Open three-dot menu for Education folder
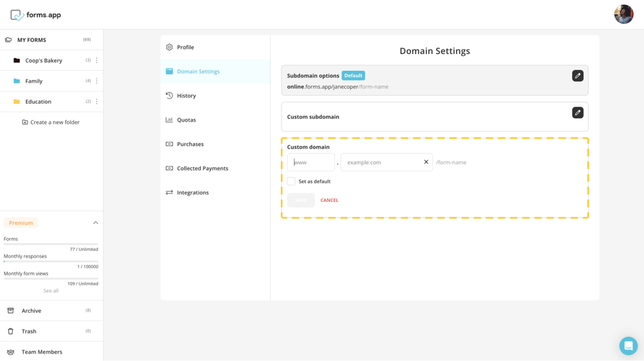Screen dimensions: 644x361 [97, 102]
